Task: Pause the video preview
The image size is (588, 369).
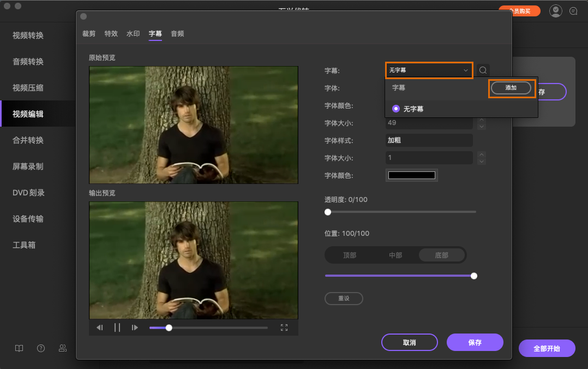Action: tap(117, 328)
